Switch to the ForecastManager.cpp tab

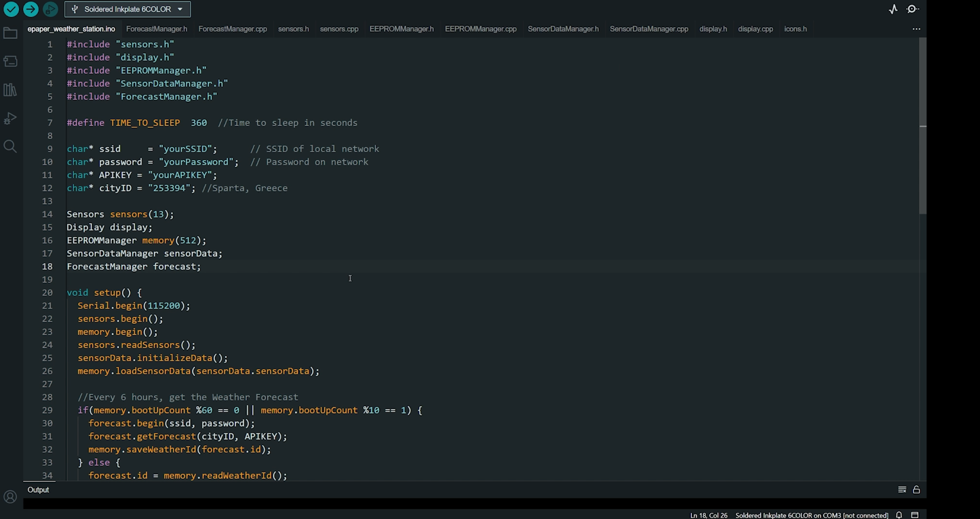232,29
